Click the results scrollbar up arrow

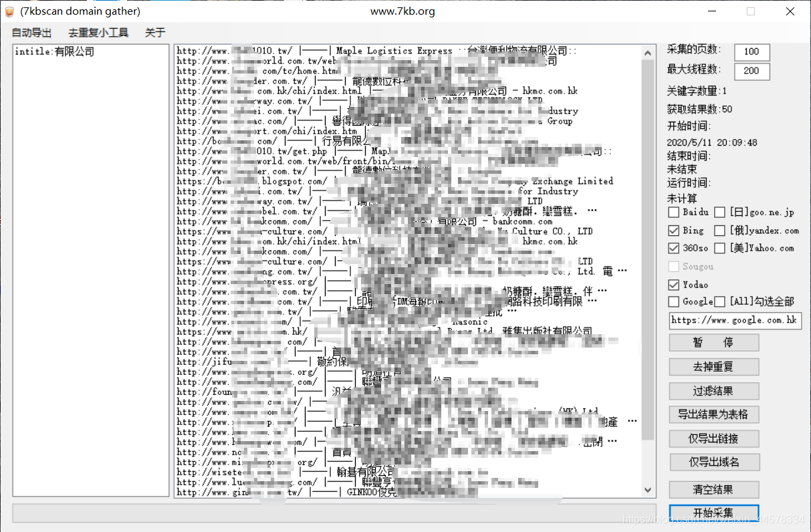pyautogui.click(x=648, y=52)
